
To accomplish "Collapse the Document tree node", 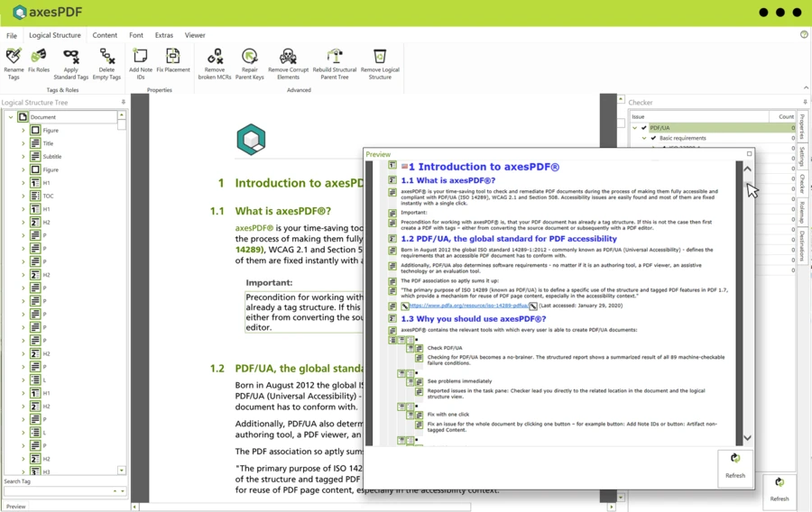I will point(10,117).
